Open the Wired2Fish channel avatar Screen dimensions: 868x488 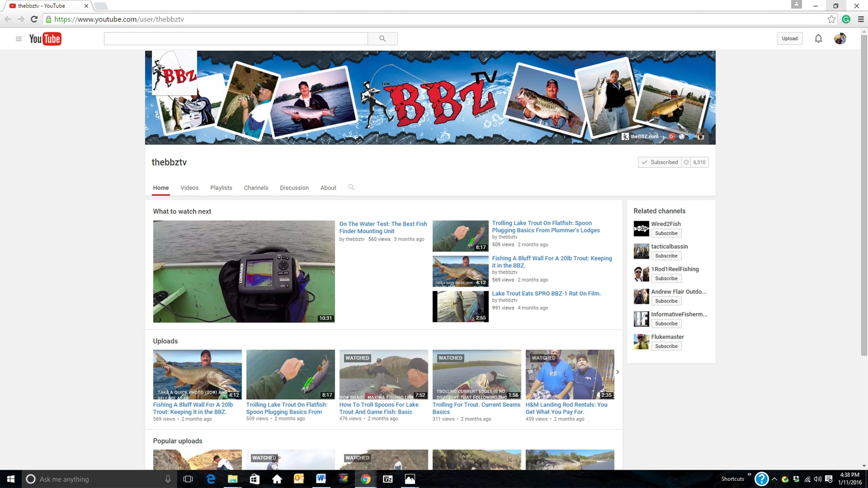(641, 228)
